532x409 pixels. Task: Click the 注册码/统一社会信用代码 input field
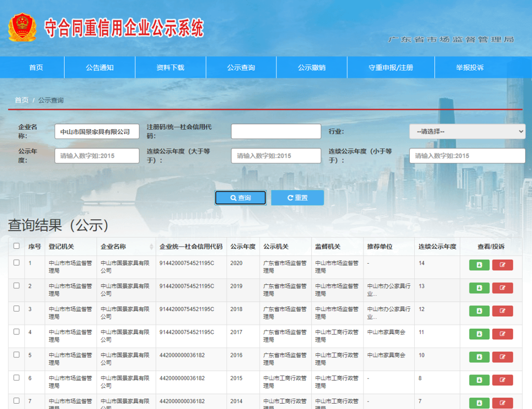pos(276,132)
